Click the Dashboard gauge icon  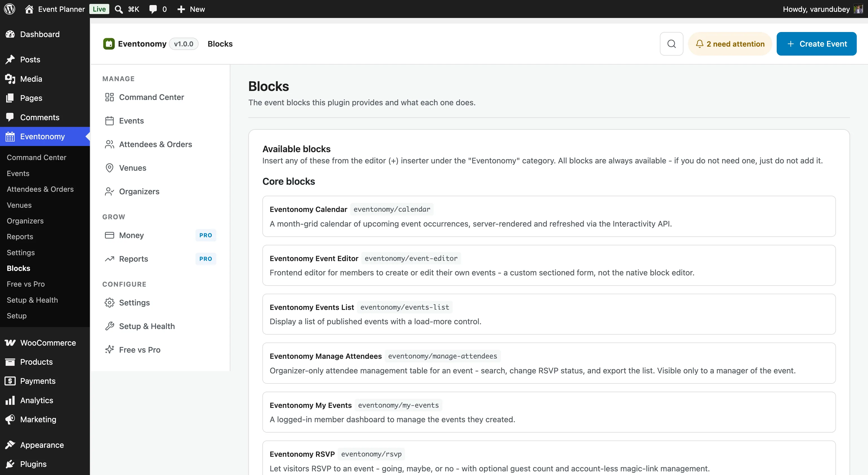(10, 34)
